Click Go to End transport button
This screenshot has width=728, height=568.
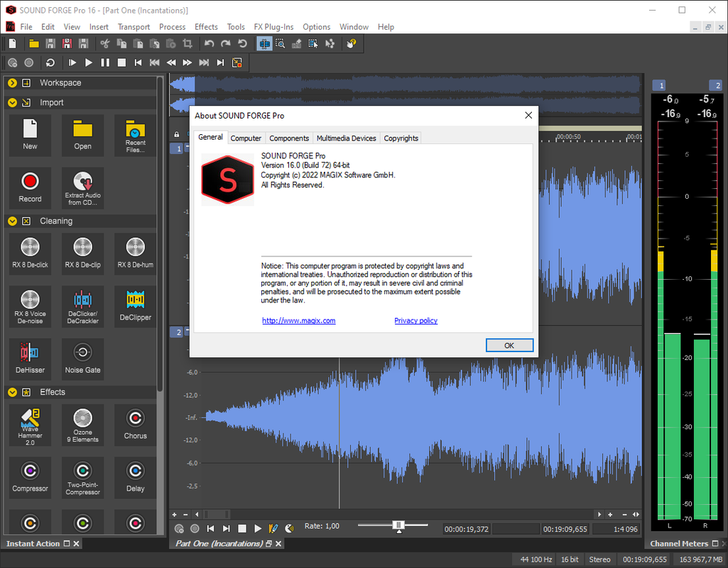(x=221, y=62)
